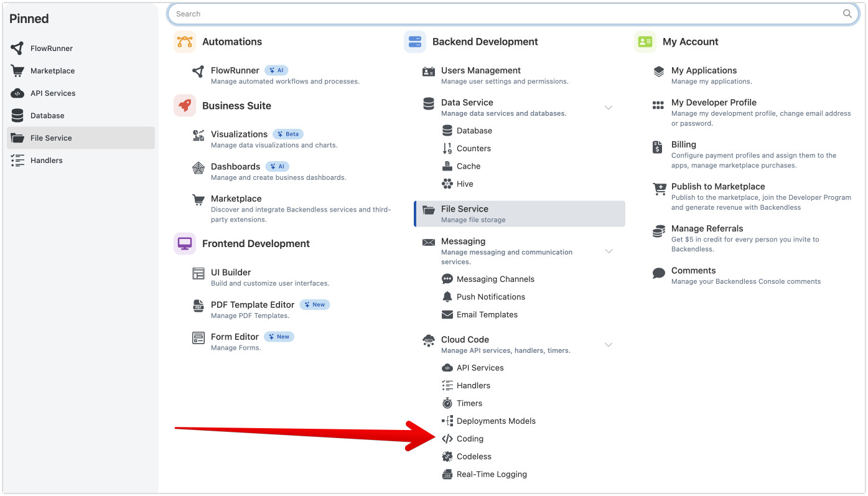Open Comments link
This screenshot has height=496, width=868.
(693, 271)
